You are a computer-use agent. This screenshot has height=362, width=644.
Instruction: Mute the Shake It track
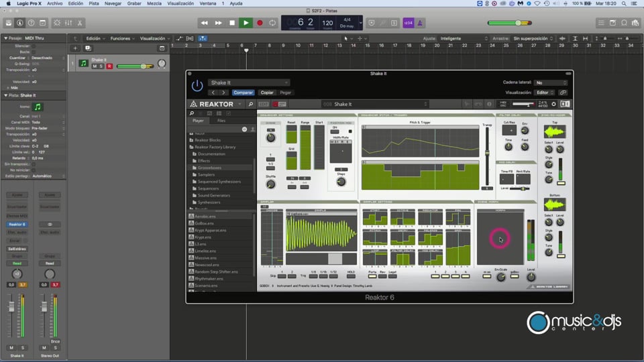[x=95, y=66]
